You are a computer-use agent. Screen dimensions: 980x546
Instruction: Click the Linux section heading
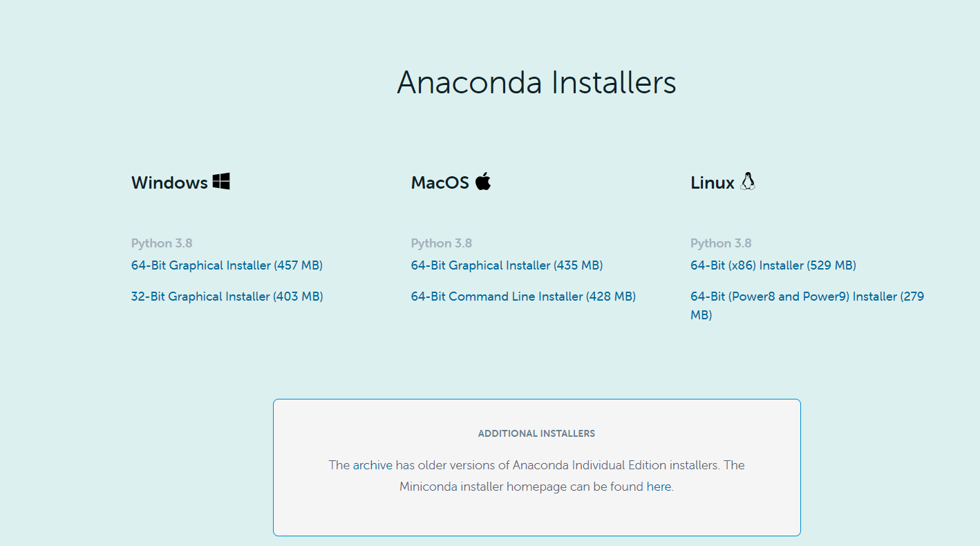713,182
